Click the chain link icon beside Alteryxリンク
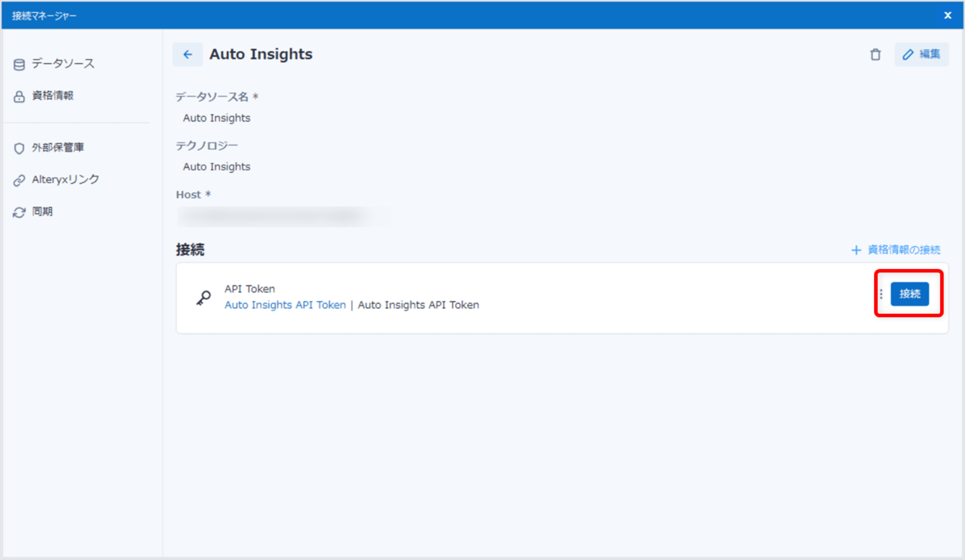The width and height of the screenshot is (965, 560). click(x=19, y=180)
